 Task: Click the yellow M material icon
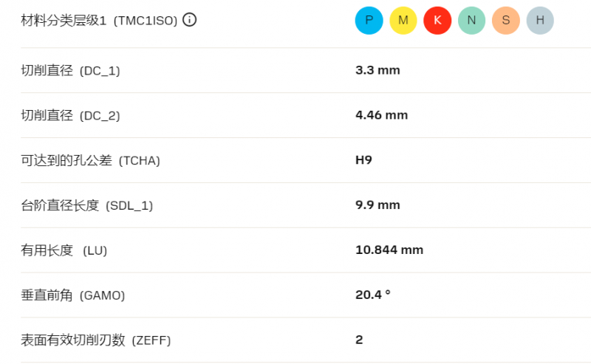403,21
